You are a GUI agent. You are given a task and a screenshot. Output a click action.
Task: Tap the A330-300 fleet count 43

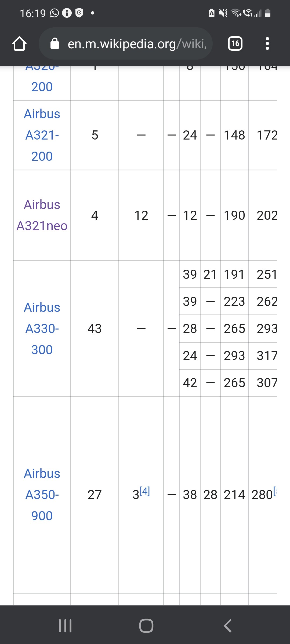[95, 328]
